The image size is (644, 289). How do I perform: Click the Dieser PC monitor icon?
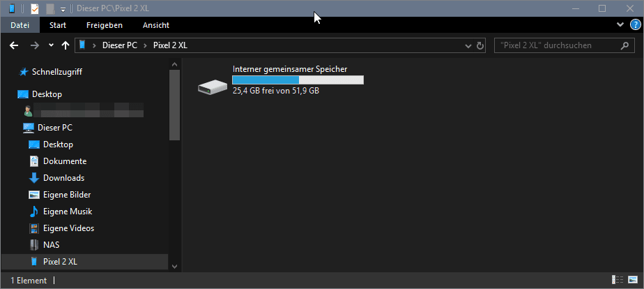[29, 128]
